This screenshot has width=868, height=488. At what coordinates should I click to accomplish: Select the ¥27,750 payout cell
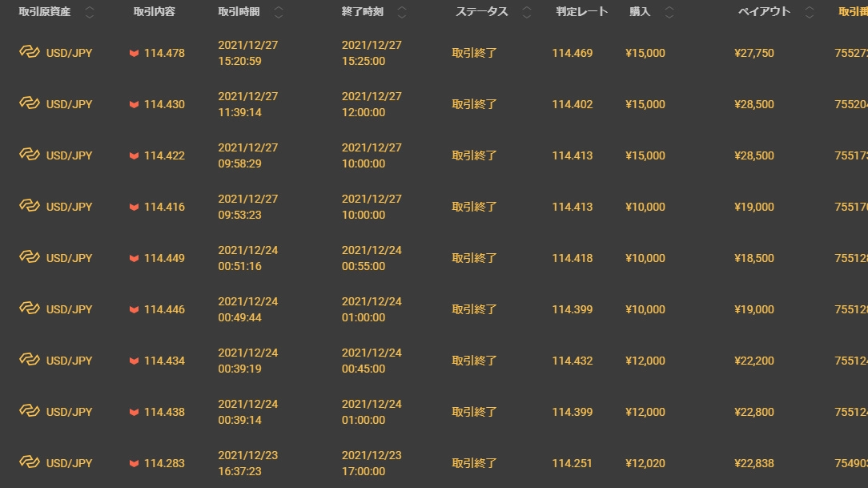tap(753, 53)
